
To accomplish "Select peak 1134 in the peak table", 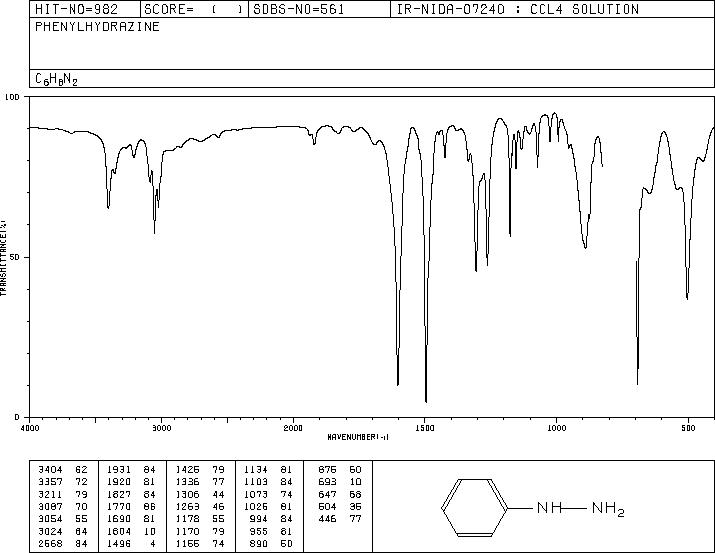I will (269, 470).
